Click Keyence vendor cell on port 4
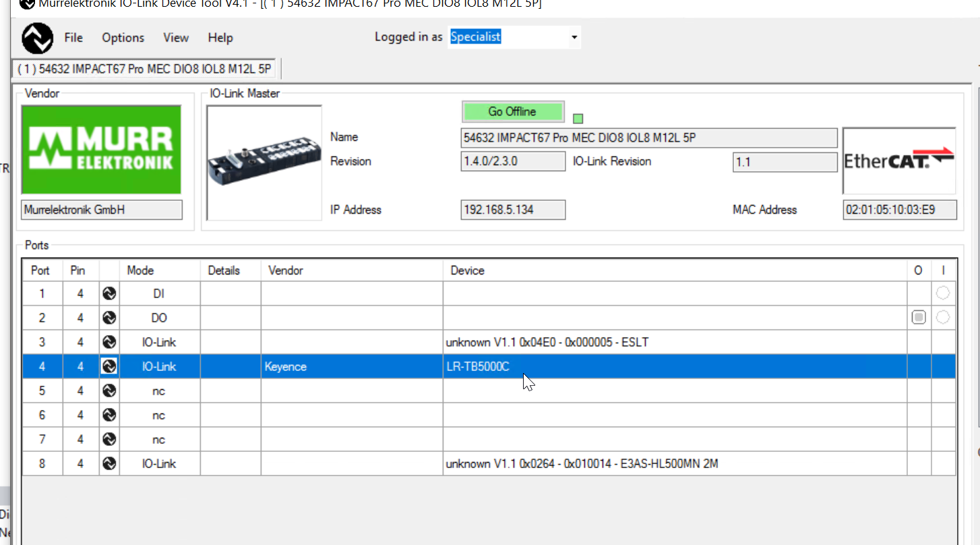The image size is (980, 545). click(352, 366)
